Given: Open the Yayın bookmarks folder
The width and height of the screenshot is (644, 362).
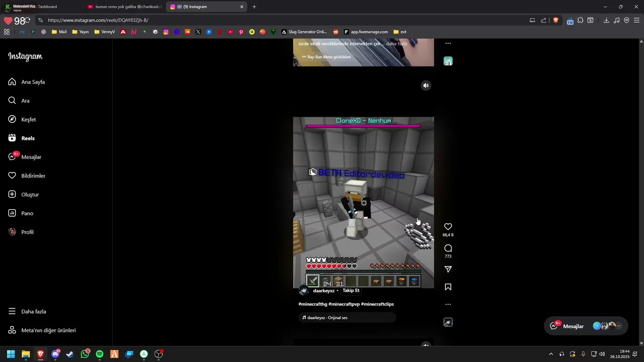Looking at the screenshot, I should click(x=80, y=32).
